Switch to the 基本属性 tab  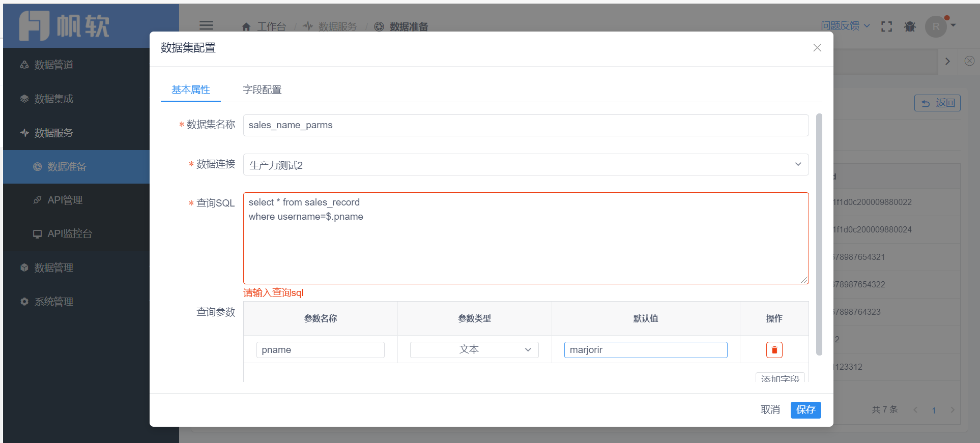point(191,90)
